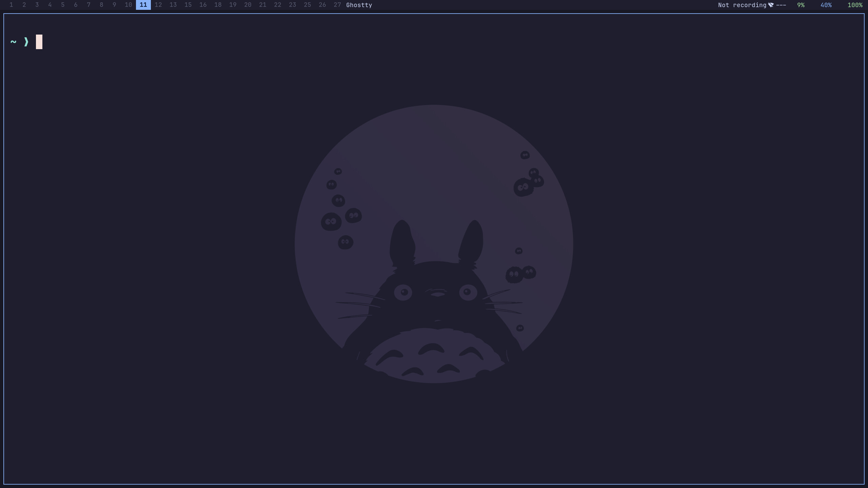Switch to workspace 4
Viewport: 868px width, 488px height.
(x=50, y=5)
